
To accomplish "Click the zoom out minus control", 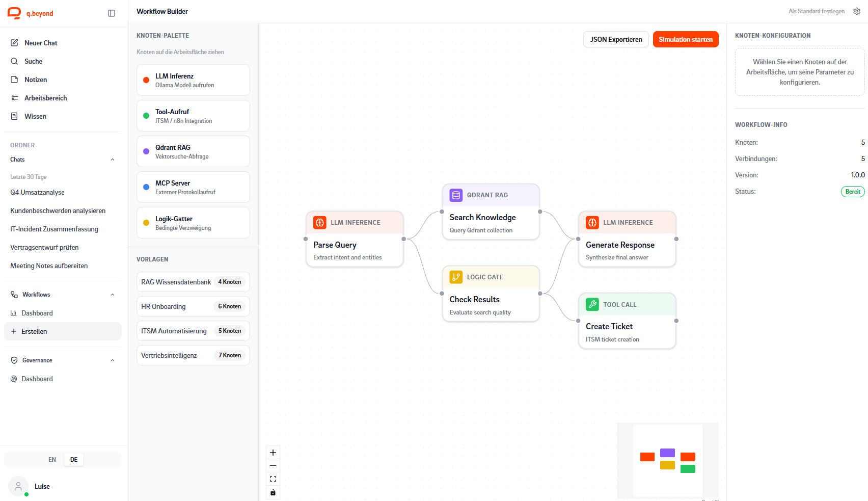I will (273, 466).
